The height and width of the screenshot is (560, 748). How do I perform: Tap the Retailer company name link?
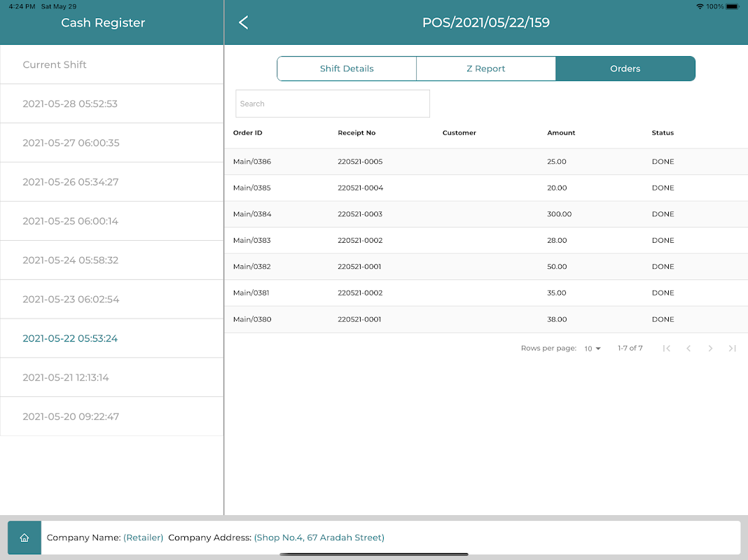click(143, 538)
